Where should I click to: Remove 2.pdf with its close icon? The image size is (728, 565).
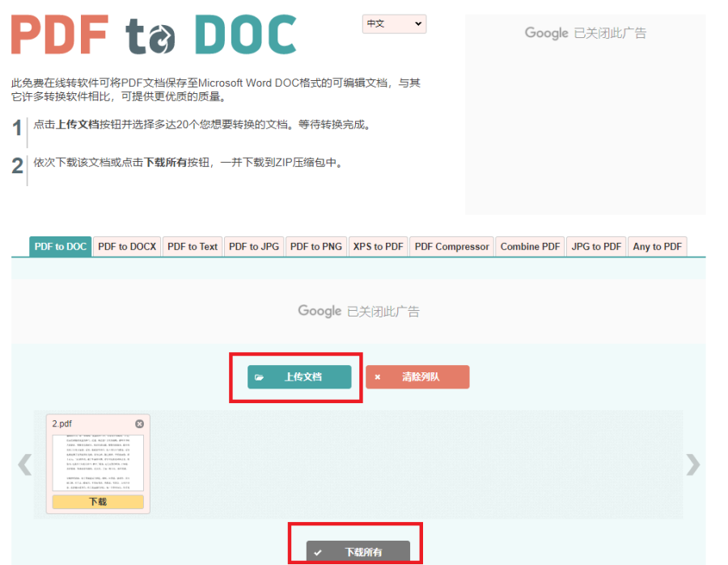[139, 424]
